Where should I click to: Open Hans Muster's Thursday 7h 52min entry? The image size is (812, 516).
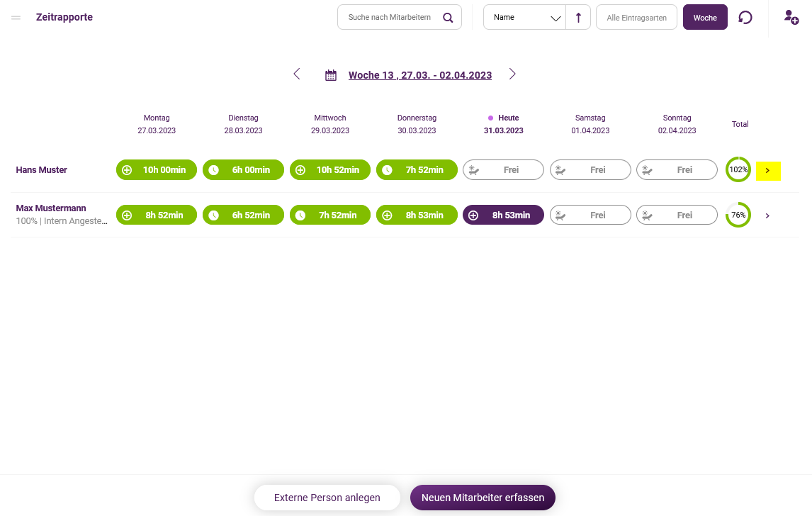click(x=417, y=170)
